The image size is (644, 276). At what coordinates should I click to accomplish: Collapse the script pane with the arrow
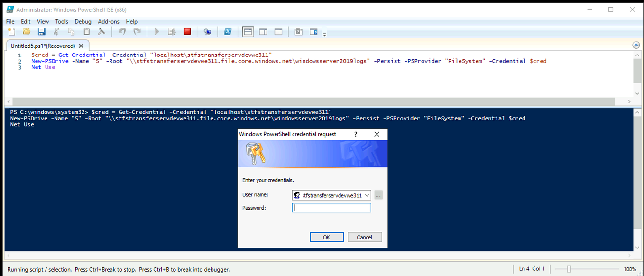tap(636, 45)
